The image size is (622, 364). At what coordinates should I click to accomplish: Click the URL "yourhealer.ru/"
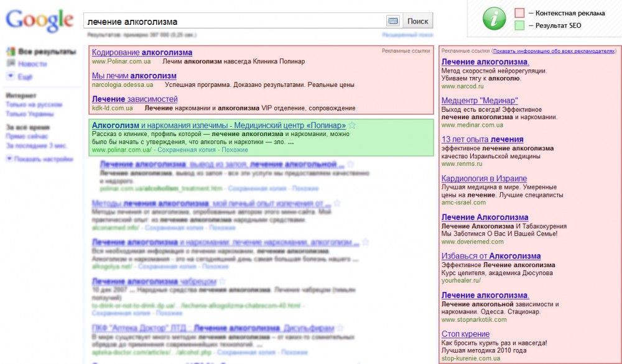click(x=461, y=280)
